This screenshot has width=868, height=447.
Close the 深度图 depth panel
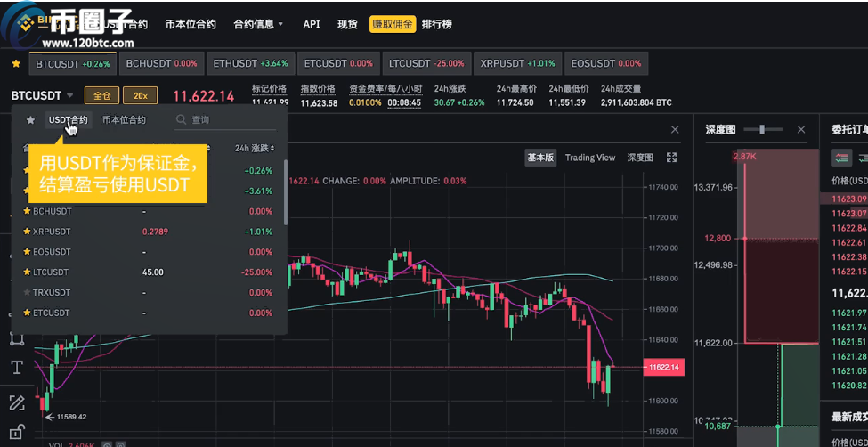click(x=801, y=130)
